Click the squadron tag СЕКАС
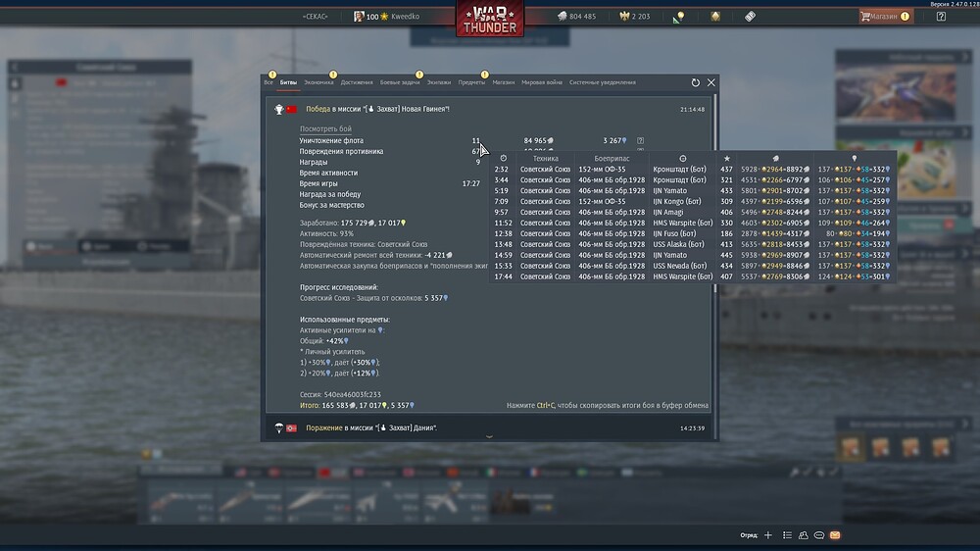This screenshot has width=980, height=551. click(315, 17)
